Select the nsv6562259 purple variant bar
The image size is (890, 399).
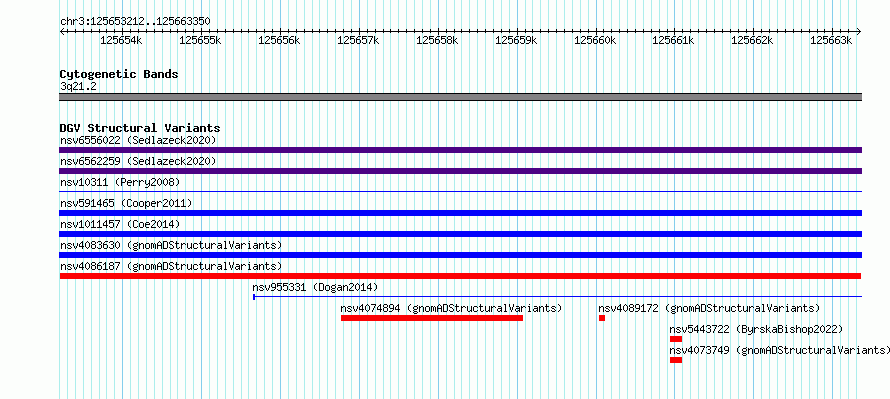pos(460,171)
